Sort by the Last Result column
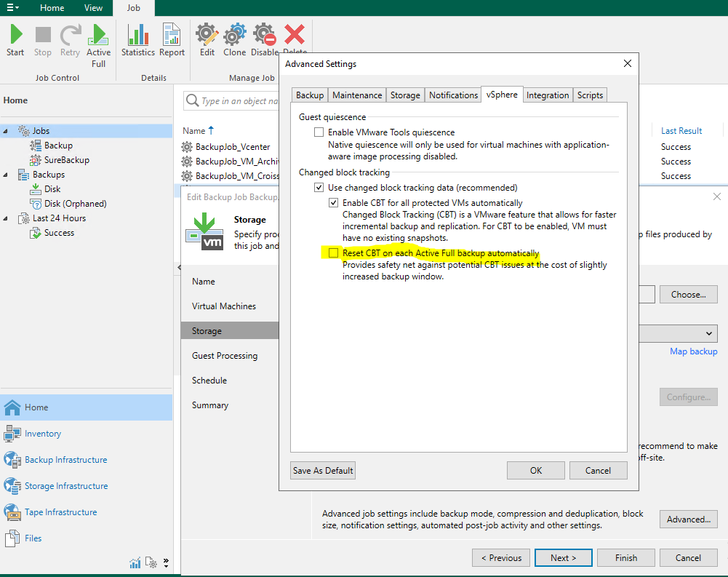This screenshot has height=577, width=728. (681, 131)
